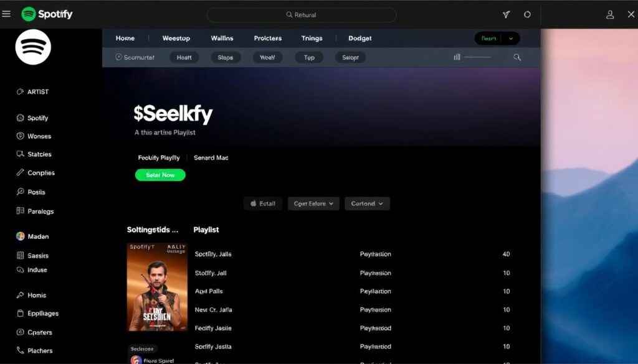
Task: Click the Ectall button
Action: click(x=263, y=203)
